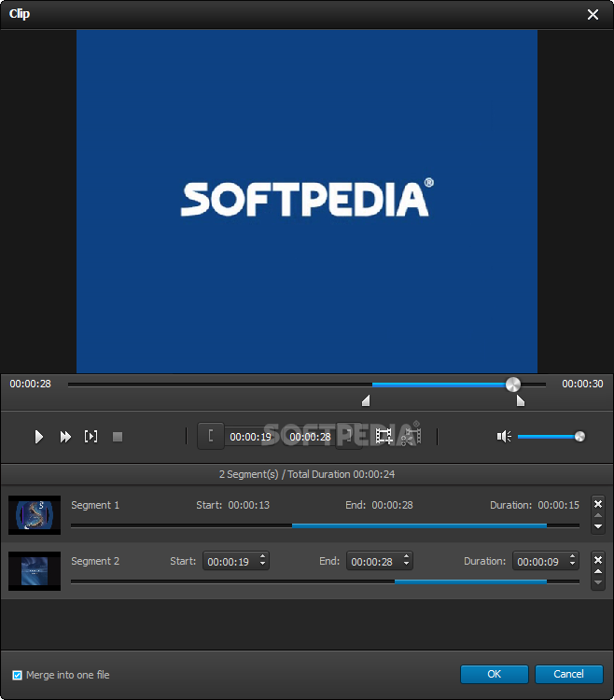Click the split segment scissors icon
The image size is (614, 700).
tap(411, 436)
